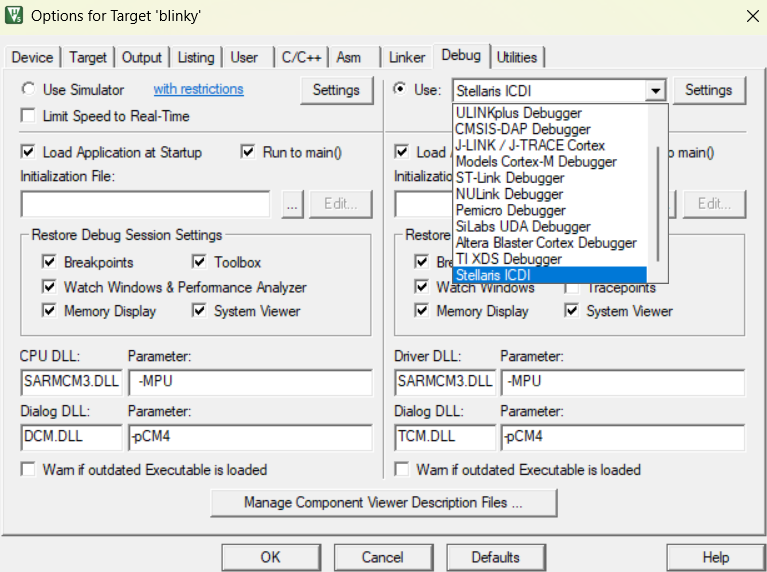Toggle simulator Memory Display checkbox
767x572 pixels.
pos(49,311)
